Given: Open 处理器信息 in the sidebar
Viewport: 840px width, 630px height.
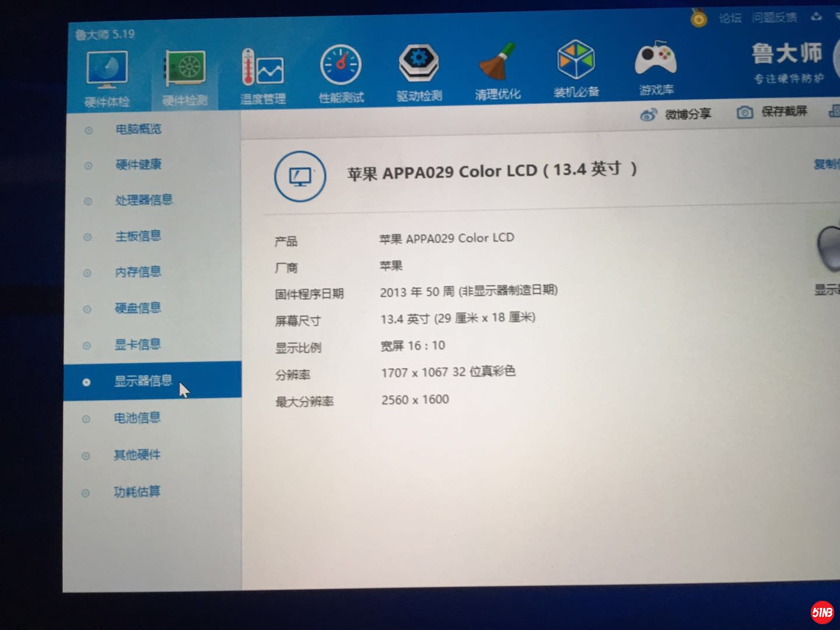Looking at the screenshot, I should (143, 200).
